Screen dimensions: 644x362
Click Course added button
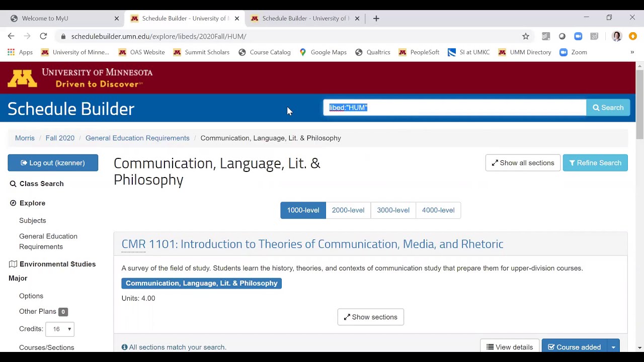575,347
